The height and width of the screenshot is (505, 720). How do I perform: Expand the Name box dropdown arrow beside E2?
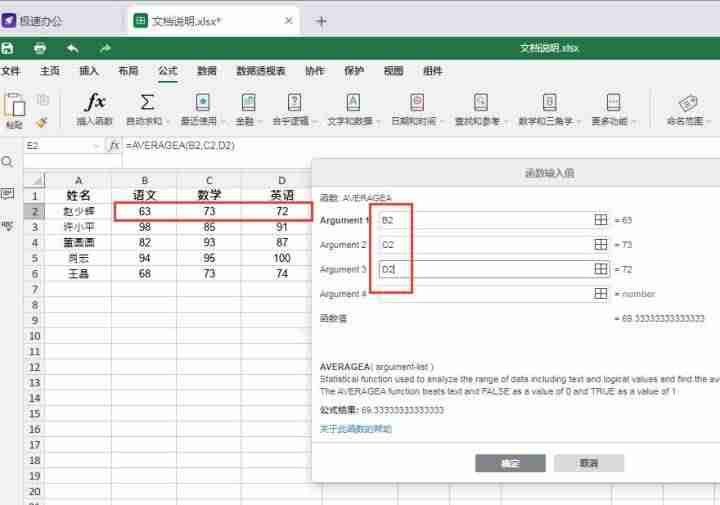(96, 146)
